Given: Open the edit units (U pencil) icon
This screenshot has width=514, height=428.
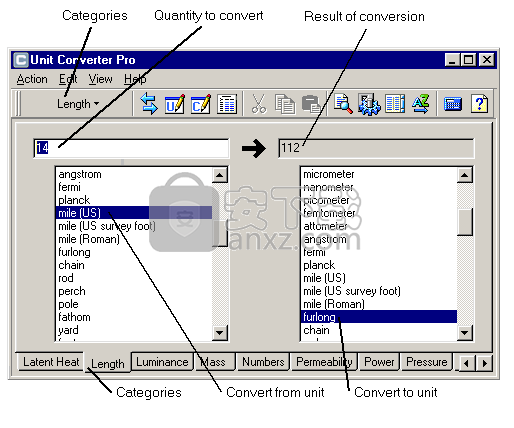Looking at the screenshot, I should point(175,104).
